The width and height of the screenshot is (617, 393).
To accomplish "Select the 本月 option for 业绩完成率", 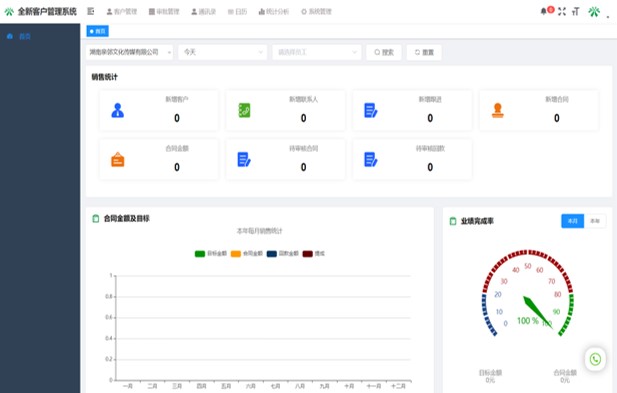I will click(x=573, y=221).
